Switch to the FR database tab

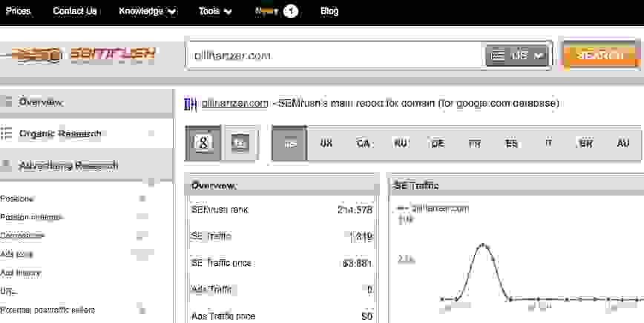tap(474, 144)
